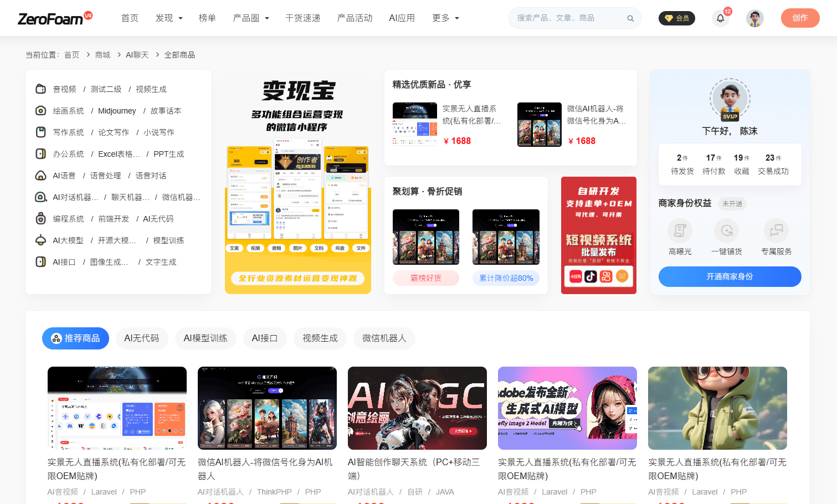Expand the 更多 dropdown
This screenshot has width=837, height=504.
pos(445,18)
